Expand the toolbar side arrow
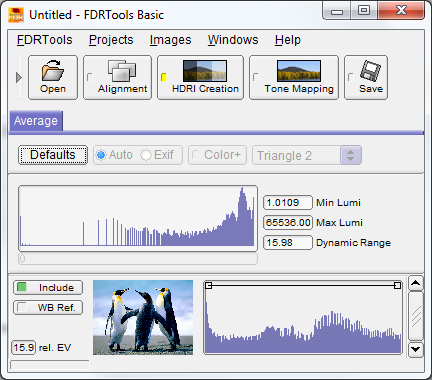This screenshot has height=380, width=432. (19, 78)
